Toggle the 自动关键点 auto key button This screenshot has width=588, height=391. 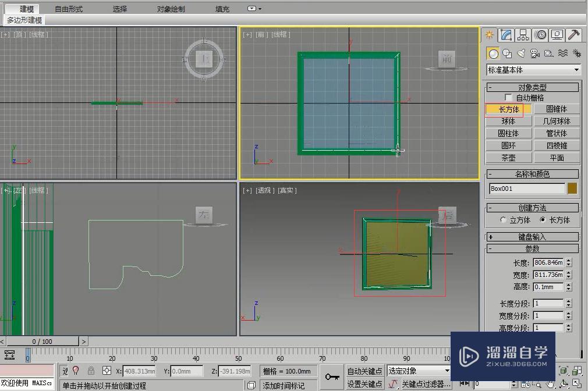(364, 371)
